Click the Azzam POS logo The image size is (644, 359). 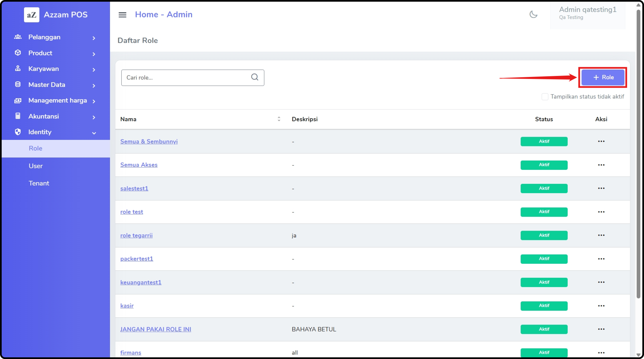32,15
